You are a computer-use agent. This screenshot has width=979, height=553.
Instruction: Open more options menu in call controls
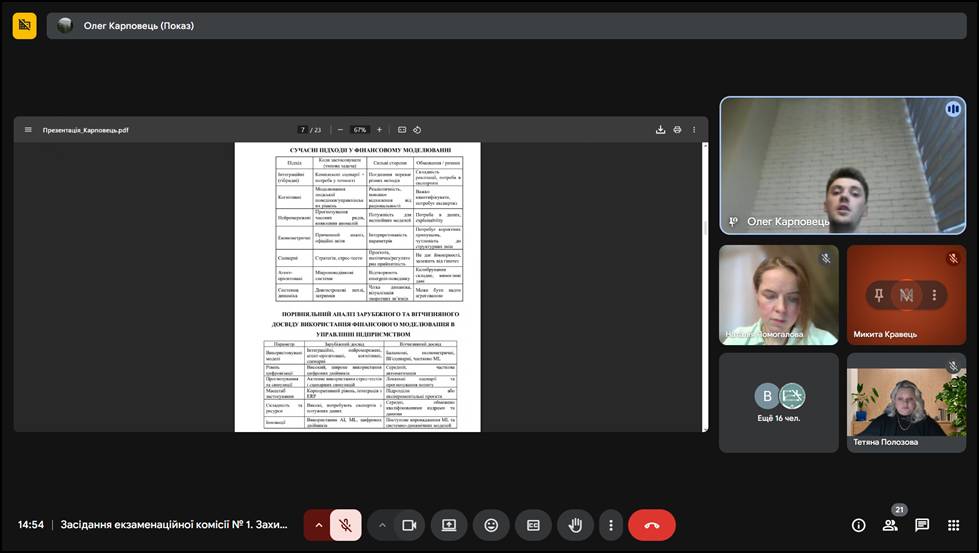pyautogui.click(x=610, y=525)
